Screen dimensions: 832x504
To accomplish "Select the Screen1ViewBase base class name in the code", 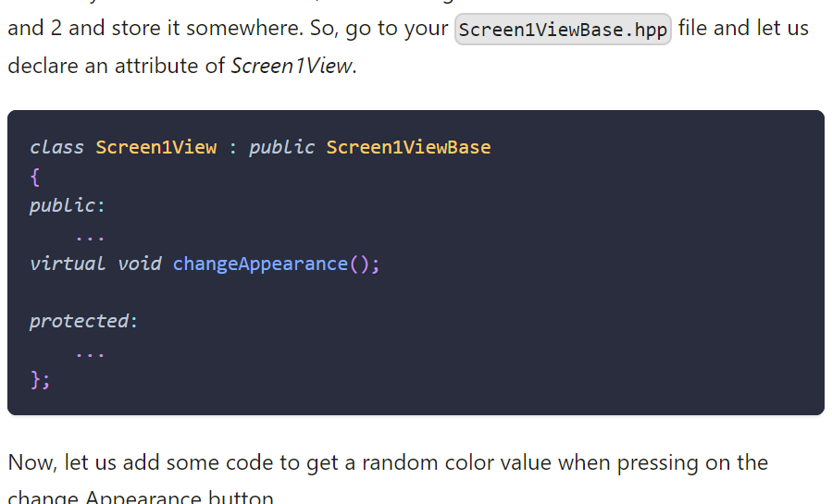I will (x=408, y=147).
